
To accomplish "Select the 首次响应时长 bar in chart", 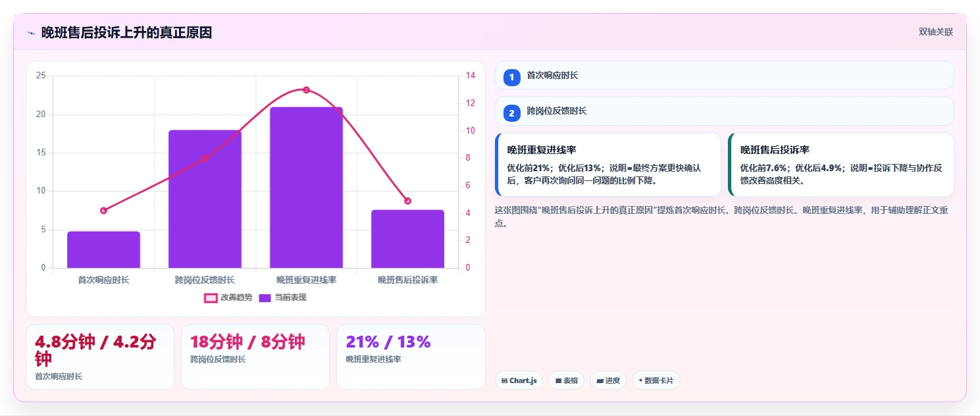I will click(x=103, y=249).
